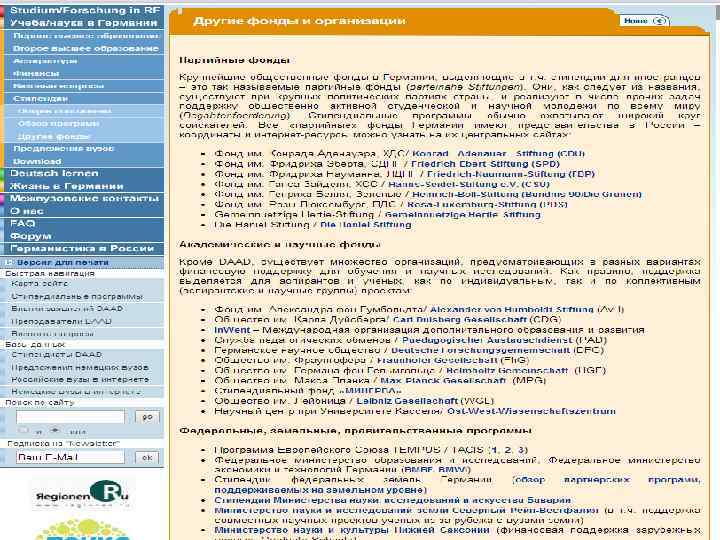This screenshot has height=540, width=720.
Task: Click the printer icon beside Версия для печати
Action: coord(10,263)
